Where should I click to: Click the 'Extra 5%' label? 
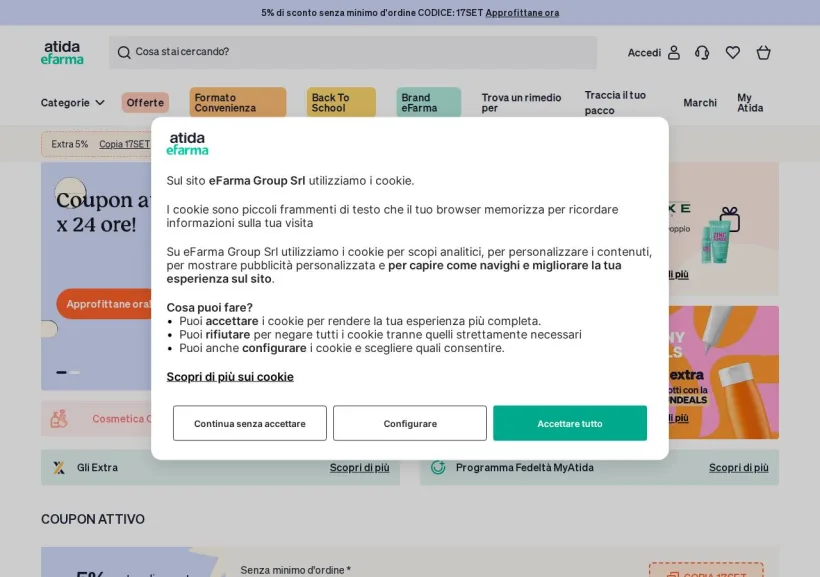[70, 144]
